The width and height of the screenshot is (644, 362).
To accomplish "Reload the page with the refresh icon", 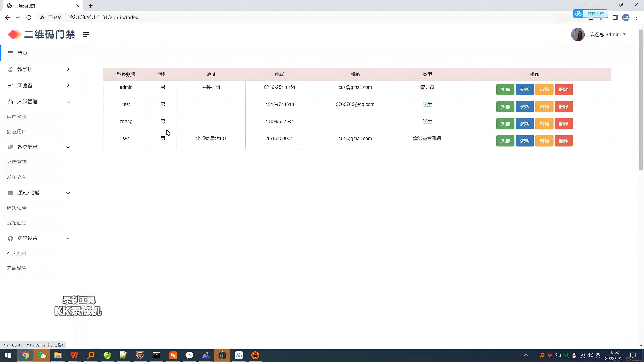I will [29, 17].
